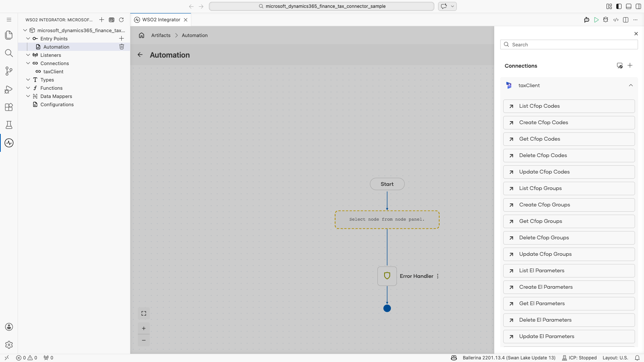
Task: Expand the Types tree section
Action: click(x=28, y=80)
